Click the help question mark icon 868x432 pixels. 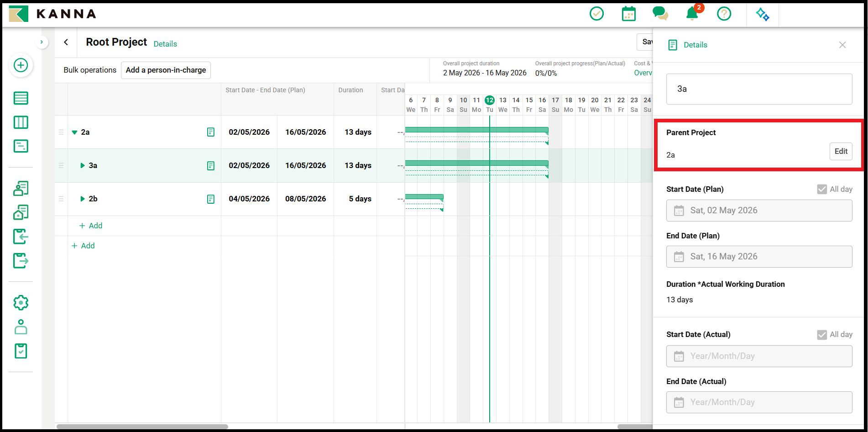724,14
